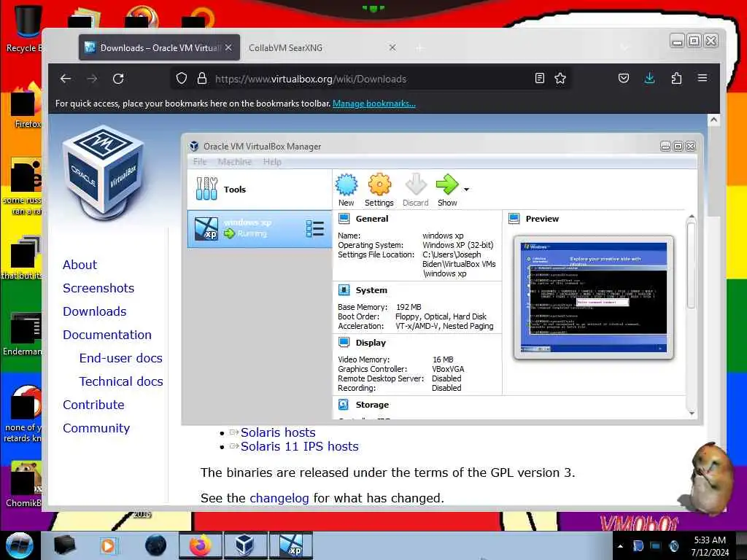Viewport: 747px width, 560px height.
Task: Open Contribute link in sidebar
Action: (x=93, y=405)
